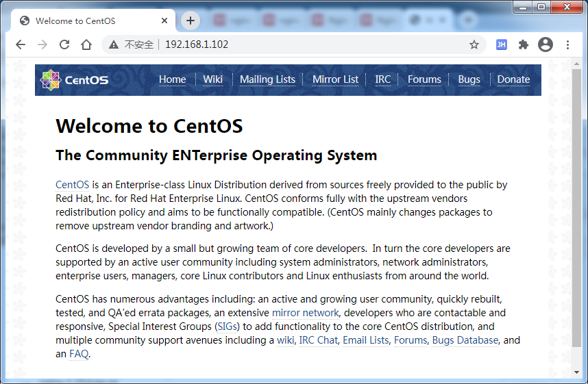Reload the page with the refresh icon
Image resolution: width=588 pixels, height=384 pixels.
point(64,44)
